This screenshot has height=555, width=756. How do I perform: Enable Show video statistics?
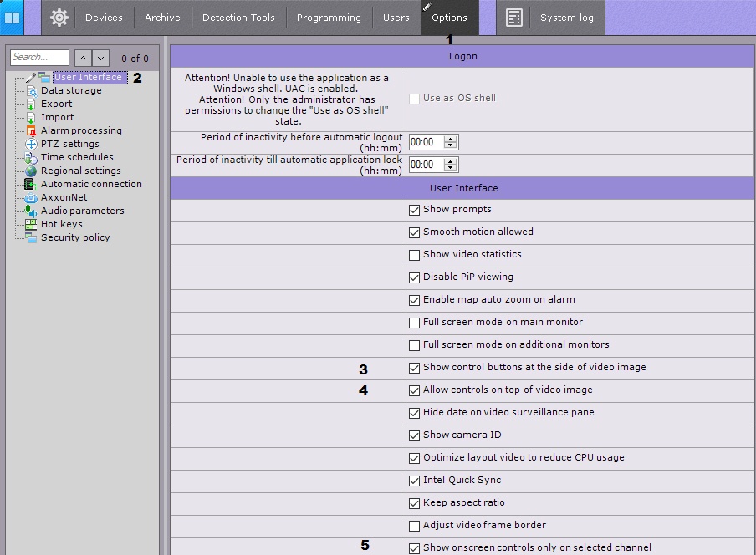(414, 255)
